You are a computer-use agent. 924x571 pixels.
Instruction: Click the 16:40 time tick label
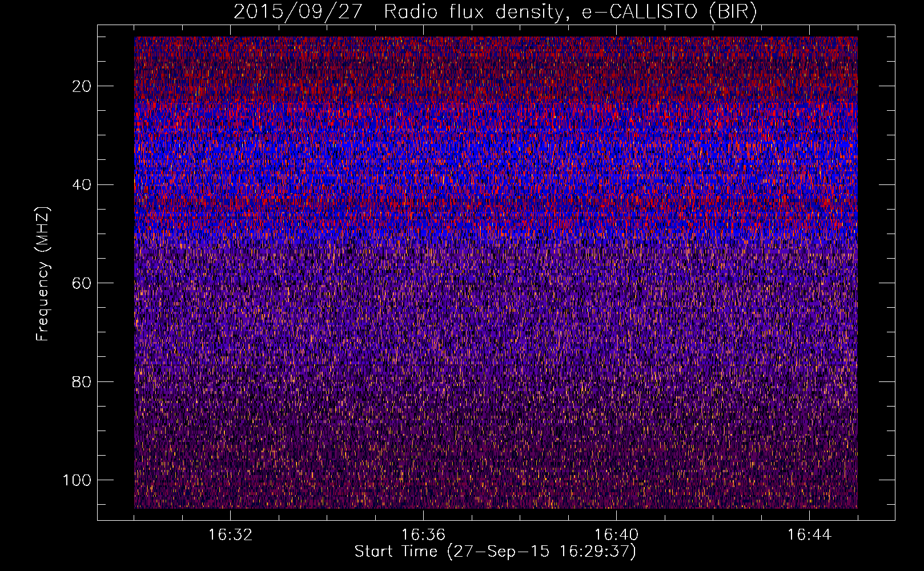[x=616, y=535]
